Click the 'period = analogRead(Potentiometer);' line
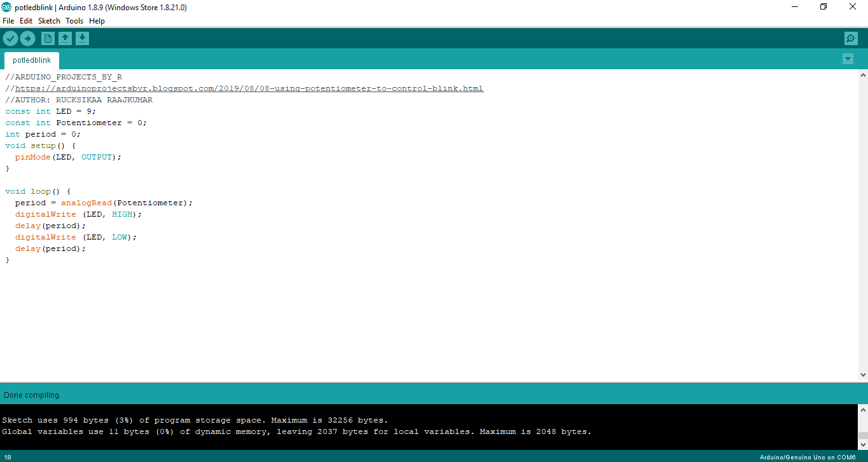 (104, 203)
